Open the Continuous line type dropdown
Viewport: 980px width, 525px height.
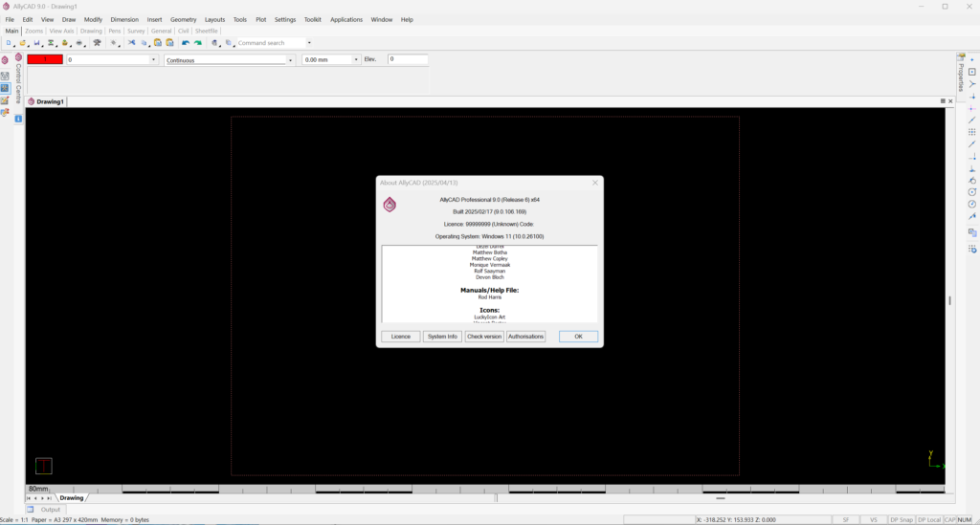pyautogui.click(x=290, y=60)
